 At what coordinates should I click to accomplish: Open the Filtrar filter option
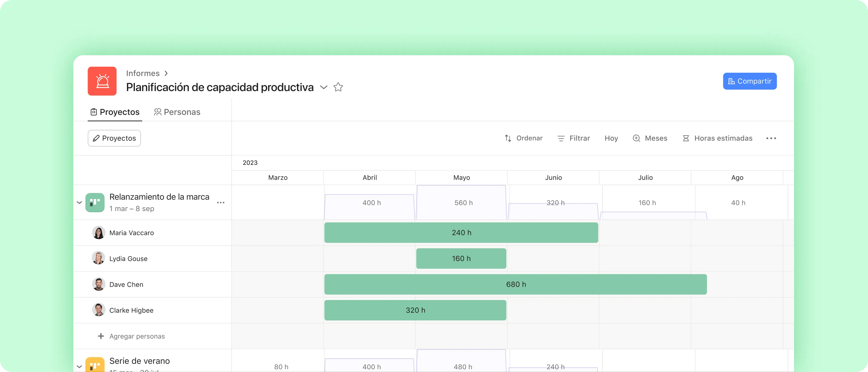coord(573,138)
